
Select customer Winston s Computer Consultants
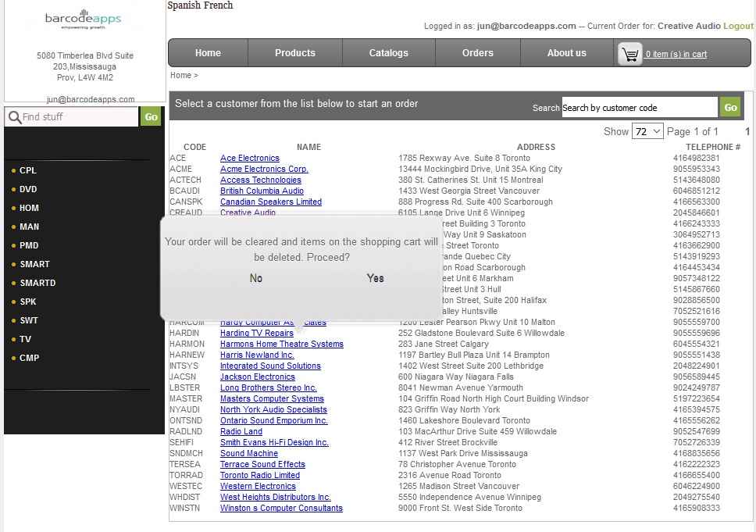tap(282, 508)
